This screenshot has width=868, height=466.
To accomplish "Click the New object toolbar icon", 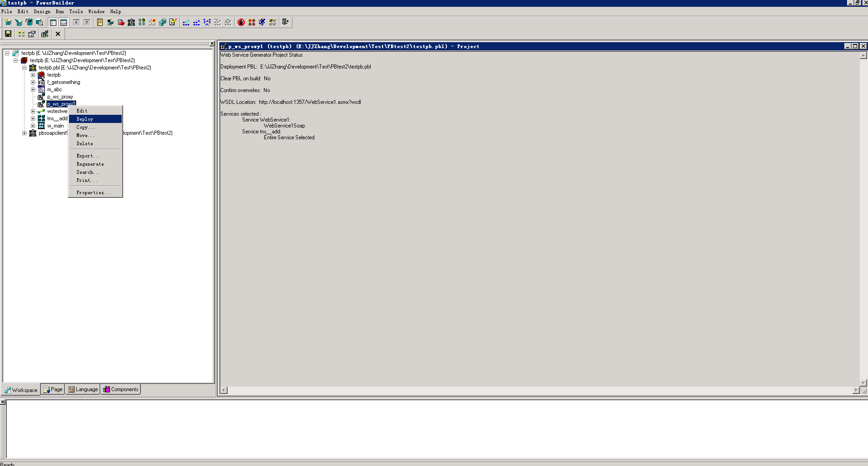I will [7, 22].
